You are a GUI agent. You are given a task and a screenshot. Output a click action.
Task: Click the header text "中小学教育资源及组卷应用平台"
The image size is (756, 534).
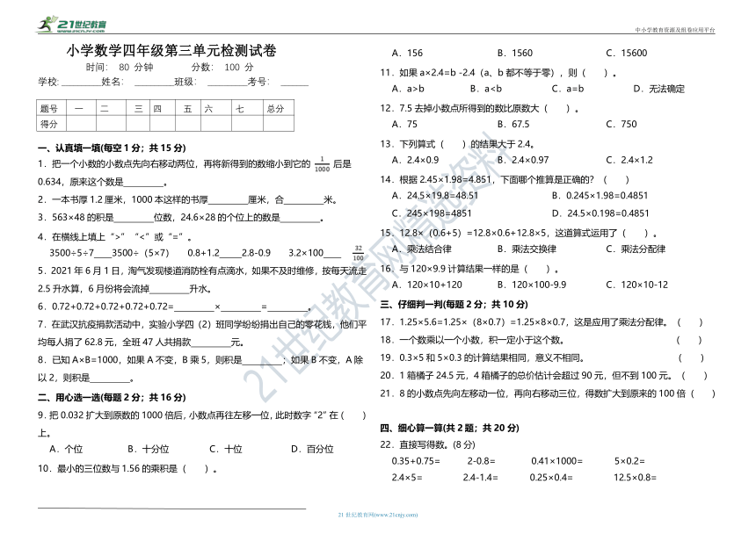coord(675,30)
